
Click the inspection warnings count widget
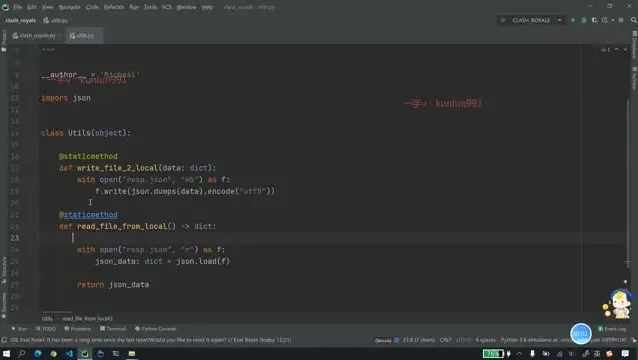(x=605, y=49)
